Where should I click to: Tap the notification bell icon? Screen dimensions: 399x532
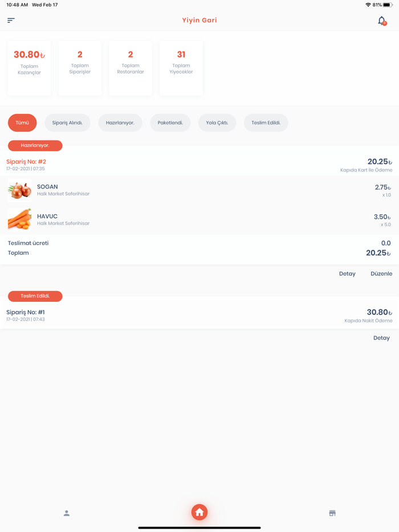tap(382, 21)
